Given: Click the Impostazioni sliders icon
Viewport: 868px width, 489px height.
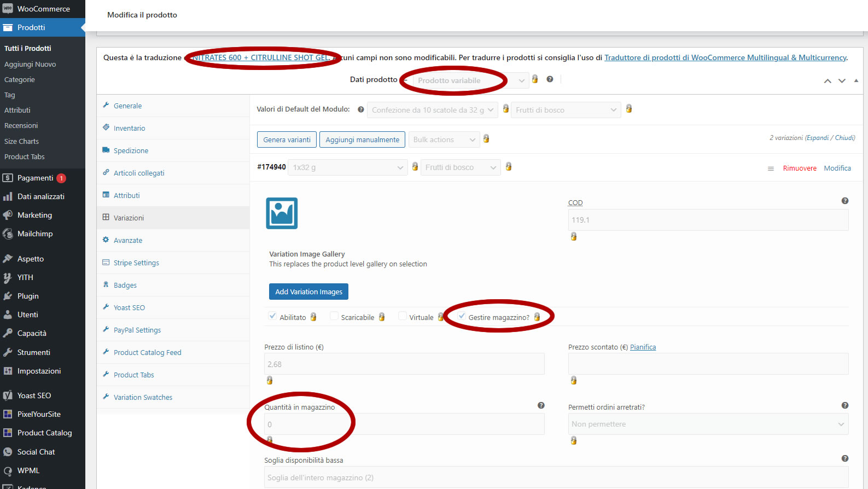Looking at the screenshot, I should click(8, 371).
